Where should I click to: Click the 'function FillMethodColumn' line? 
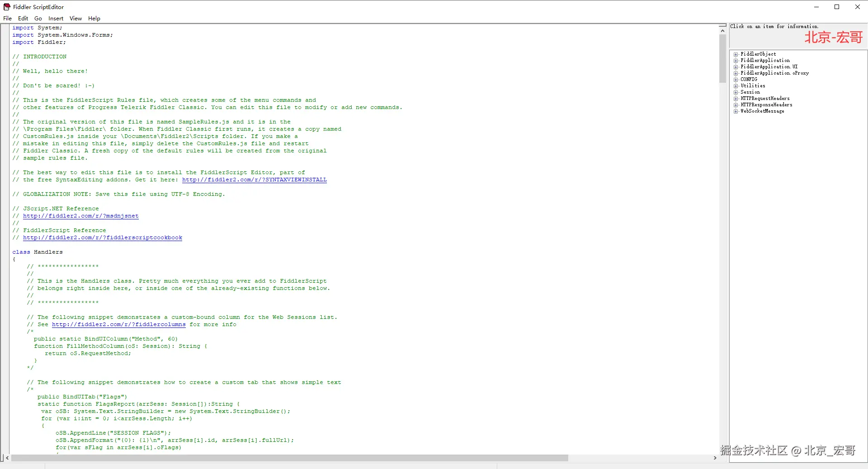tap(121, 346)
